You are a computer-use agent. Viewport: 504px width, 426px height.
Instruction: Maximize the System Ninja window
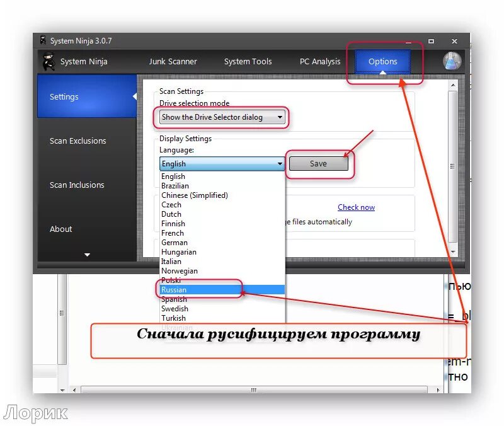(431, 41)
